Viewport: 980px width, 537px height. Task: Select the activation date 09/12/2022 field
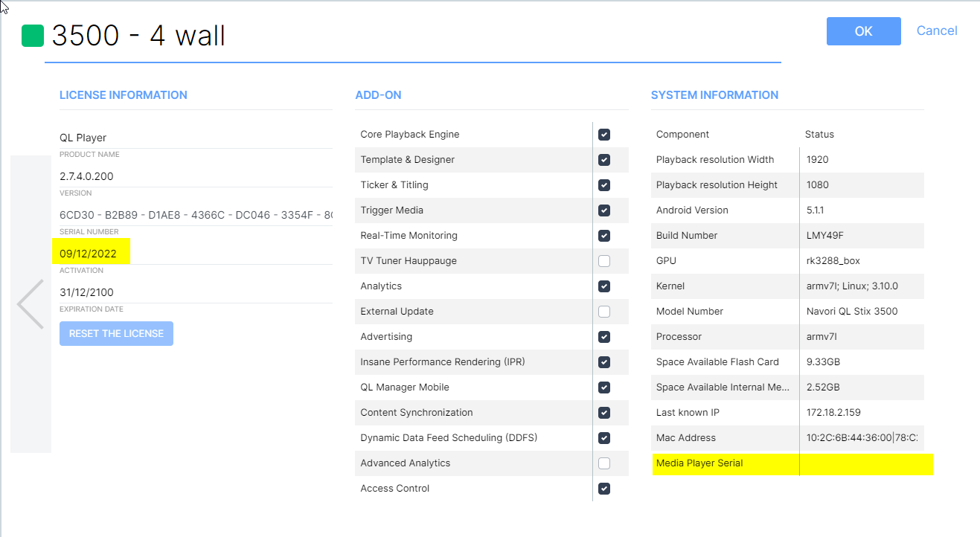(x=195, y=254)
